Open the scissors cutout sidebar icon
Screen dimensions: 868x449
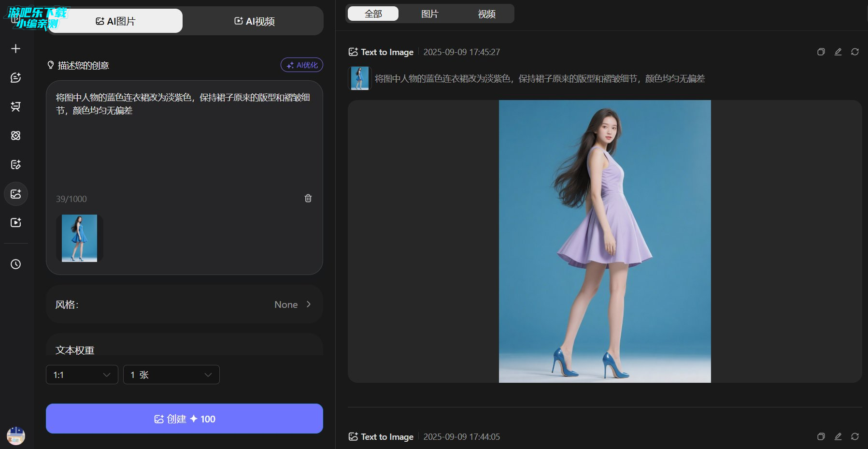pos(15,107)
